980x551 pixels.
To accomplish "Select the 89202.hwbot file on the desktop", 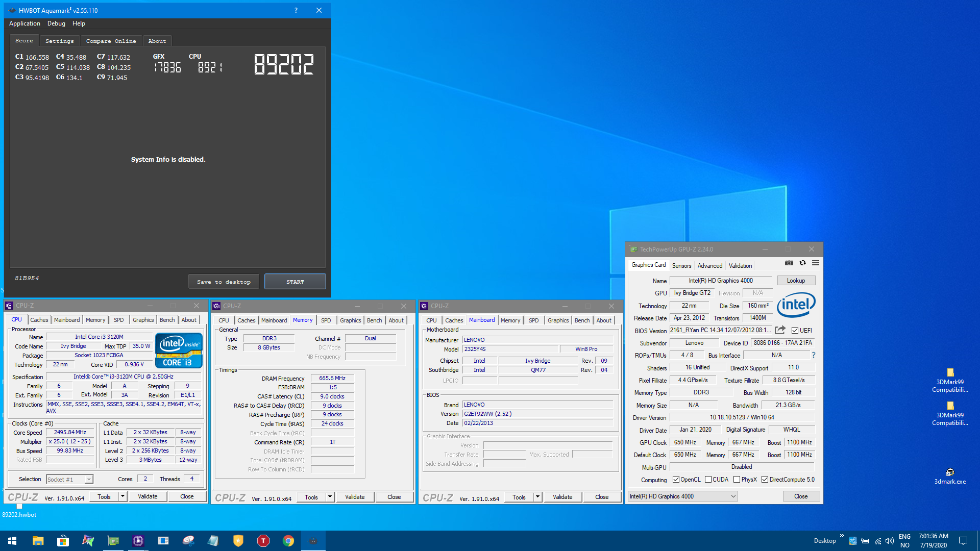I will point(19,511).
